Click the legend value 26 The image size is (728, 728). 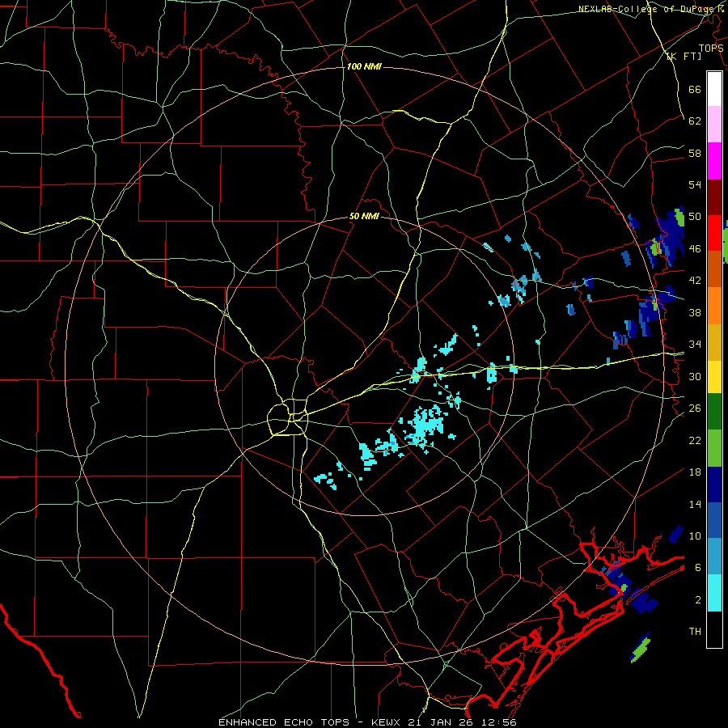(x=695, y=408)
